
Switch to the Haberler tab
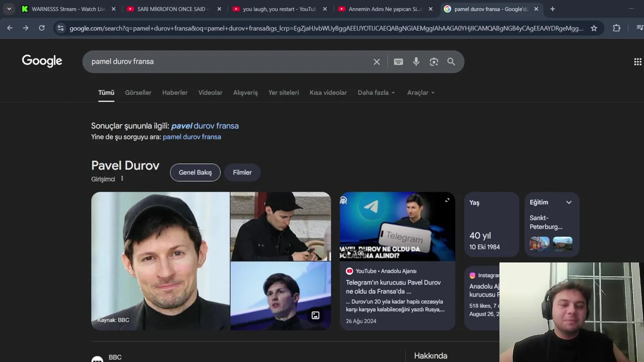coord(175,93)
